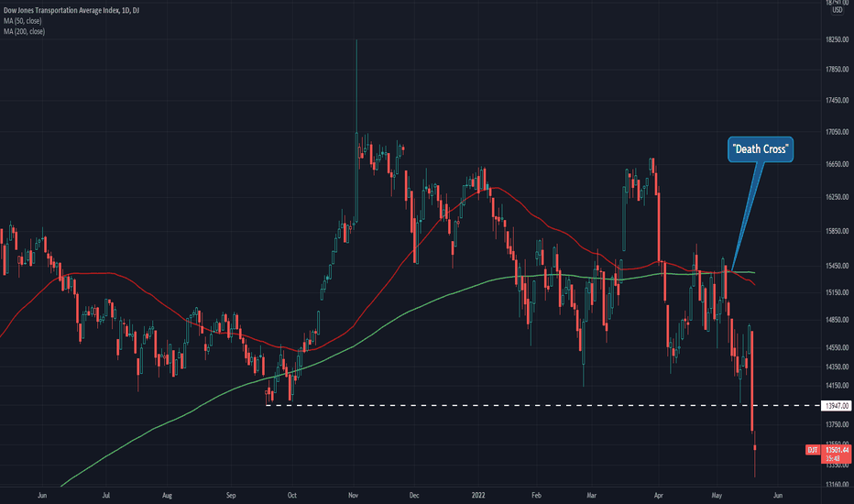Click the Apr label on time axis
This screenshot has width=854, height=504.
[659, 495]
